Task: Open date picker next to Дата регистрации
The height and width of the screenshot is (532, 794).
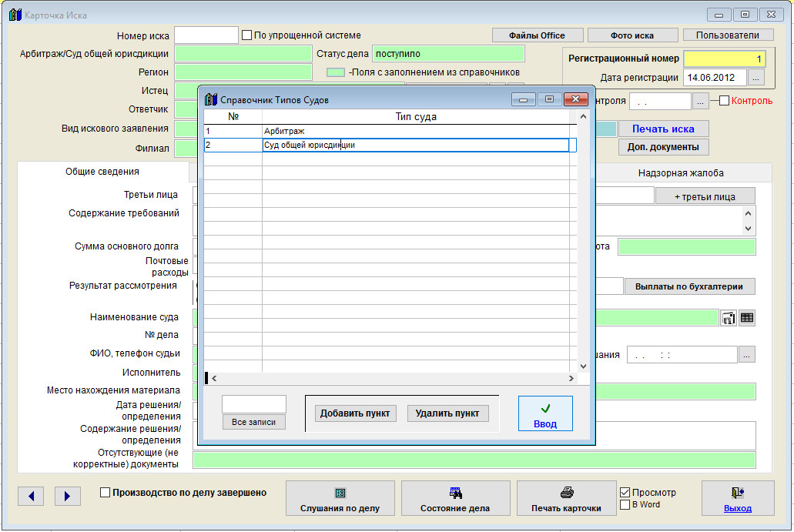Action: [x=755, y=77]
